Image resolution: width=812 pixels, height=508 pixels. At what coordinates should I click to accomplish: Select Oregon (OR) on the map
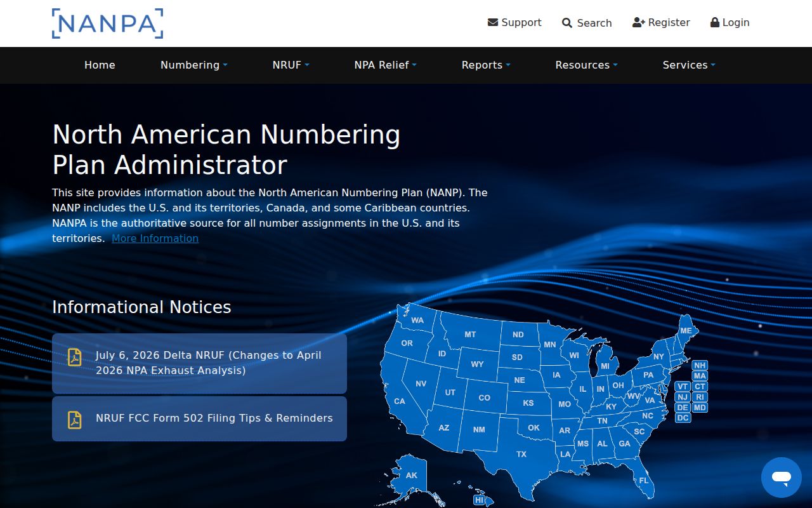point(407,343)
